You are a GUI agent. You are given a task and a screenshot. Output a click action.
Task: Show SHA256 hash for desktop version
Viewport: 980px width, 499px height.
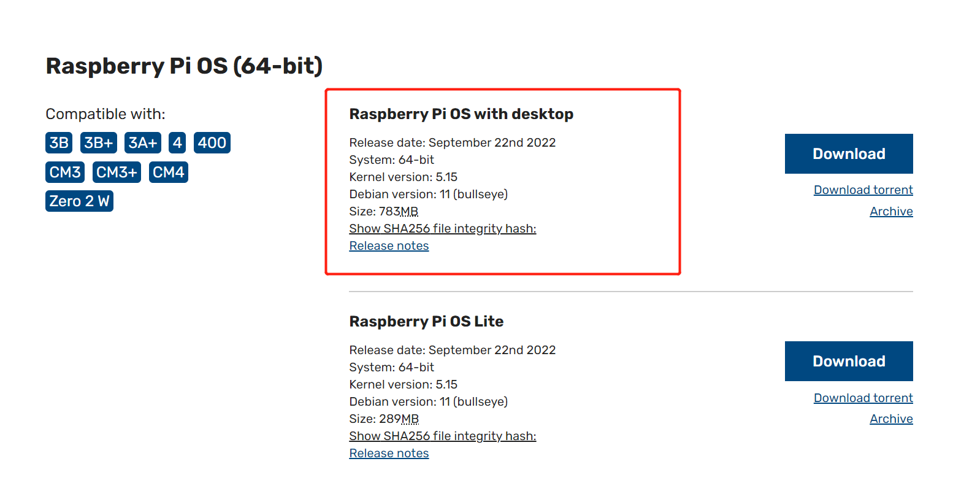coord(442,228)
